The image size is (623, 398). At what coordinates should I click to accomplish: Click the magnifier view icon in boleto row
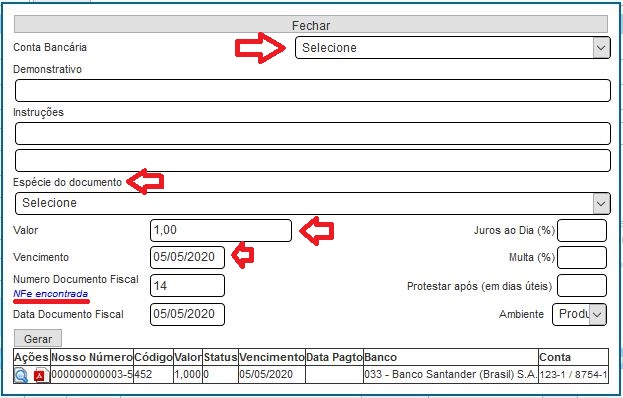tap(21, 375)
